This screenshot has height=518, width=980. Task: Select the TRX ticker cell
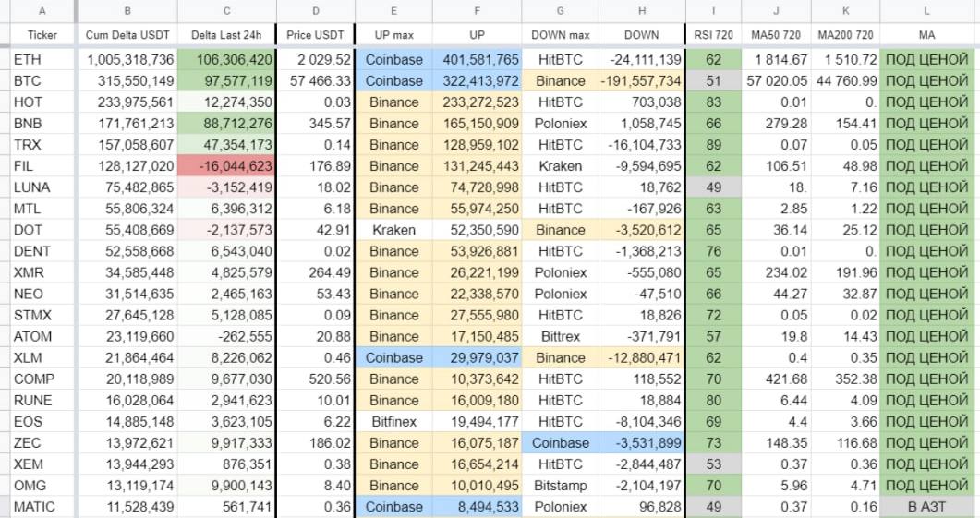pos(42,145)
